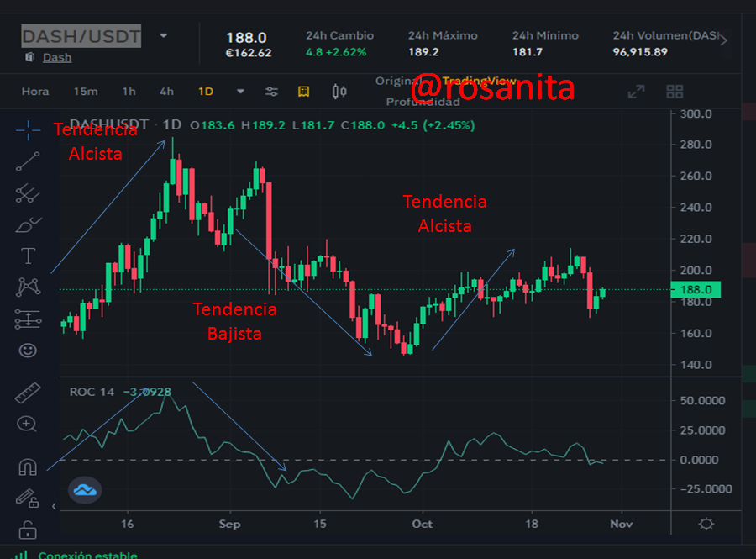
Task: Click the DASHUSDT 1D chart legend
Action: click(x=125, y=125)
